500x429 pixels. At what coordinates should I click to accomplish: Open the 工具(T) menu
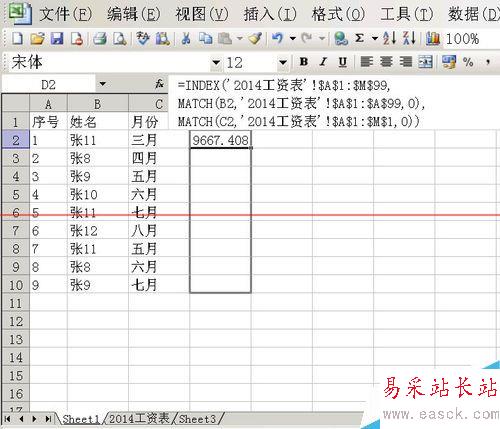point(406,15)
